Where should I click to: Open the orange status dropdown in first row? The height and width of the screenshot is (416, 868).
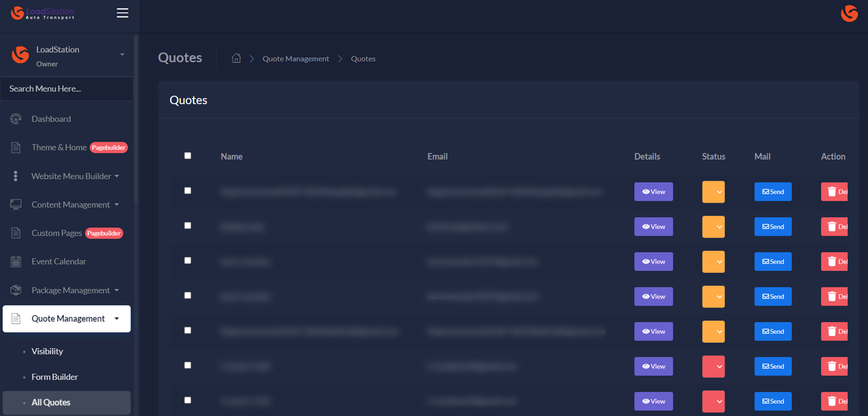[x=713, y=192]
